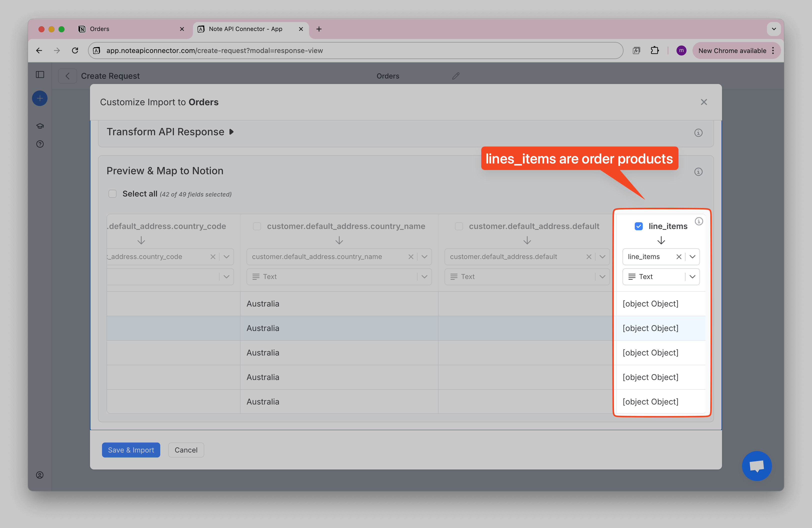Image resolution: width=812 pixels, height=528 pixels.
Task: Click the Save & Import button
Action: (x=131, y=450)
